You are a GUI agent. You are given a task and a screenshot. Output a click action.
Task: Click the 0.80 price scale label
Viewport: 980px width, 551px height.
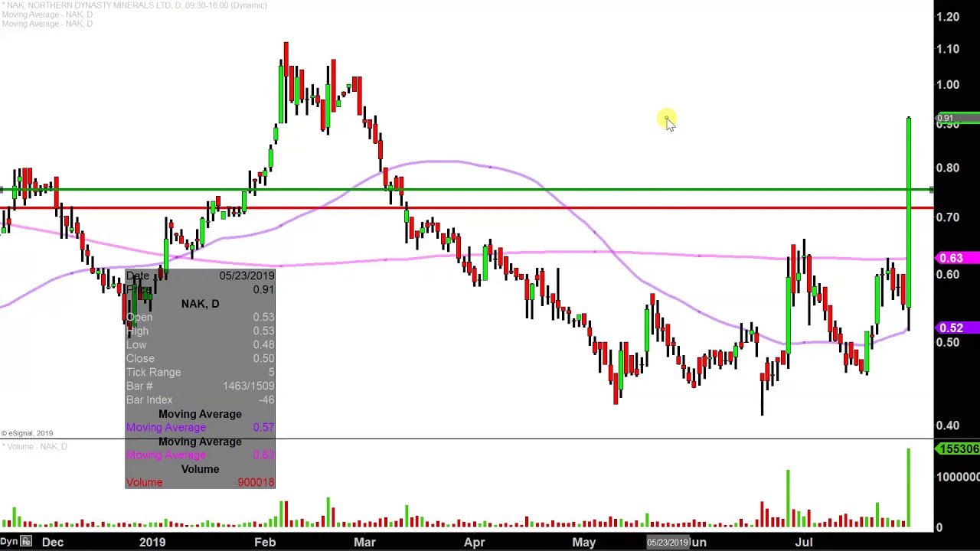(948, 168)
